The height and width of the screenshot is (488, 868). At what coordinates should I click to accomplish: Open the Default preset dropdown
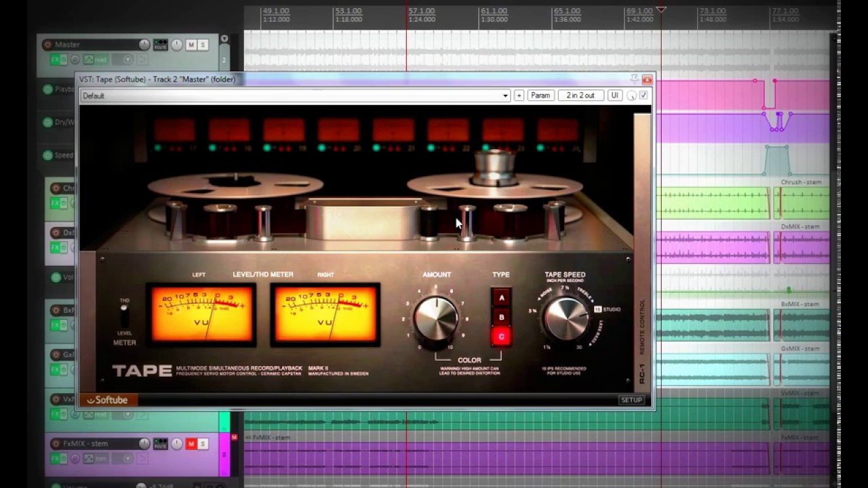click(x=294, y=96)
